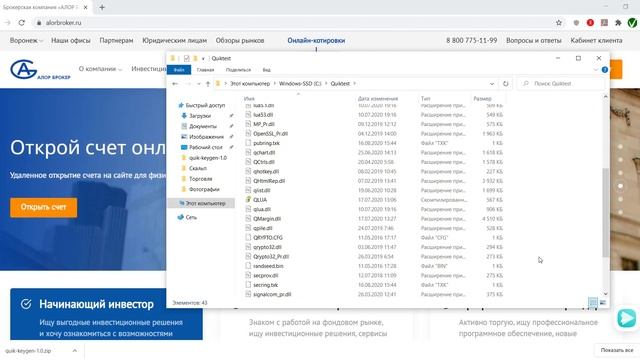Open address bar history dropdown in Explorer
The image size is (640, 360).
492,84
